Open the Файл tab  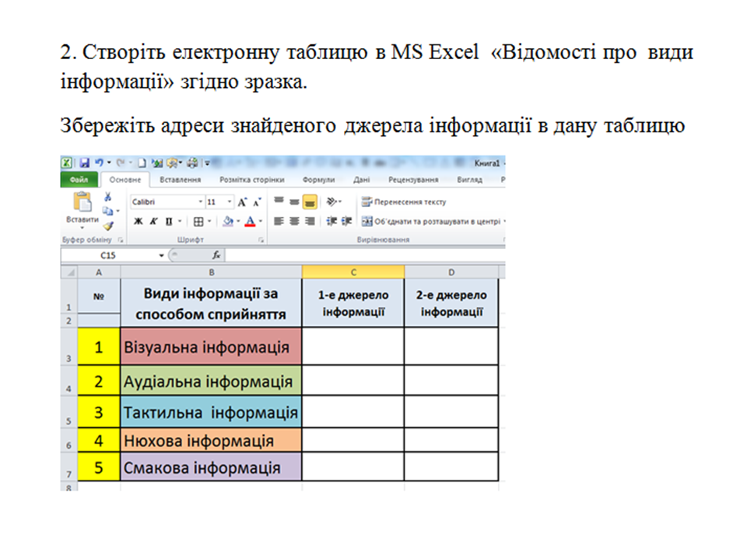pos(79,180)
